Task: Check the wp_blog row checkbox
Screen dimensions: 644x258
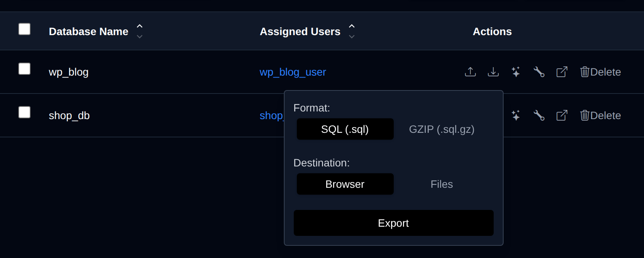Action: pos(24,69)
